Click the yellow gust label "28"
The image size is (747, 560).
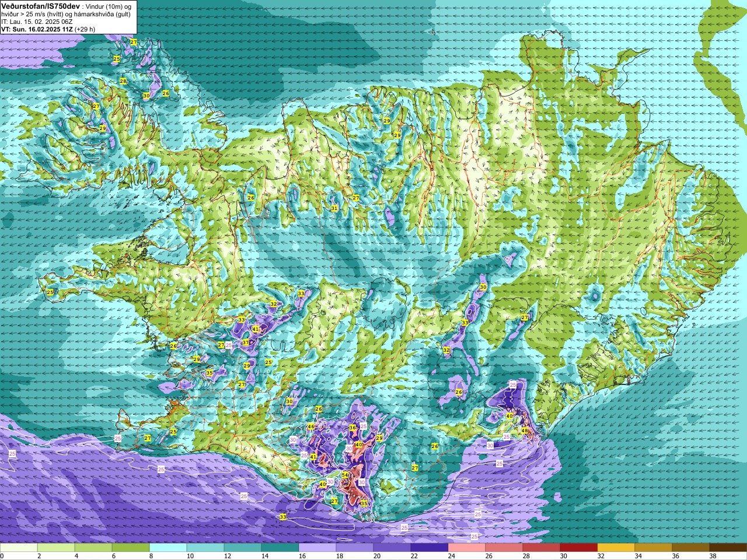click(123, 81)
